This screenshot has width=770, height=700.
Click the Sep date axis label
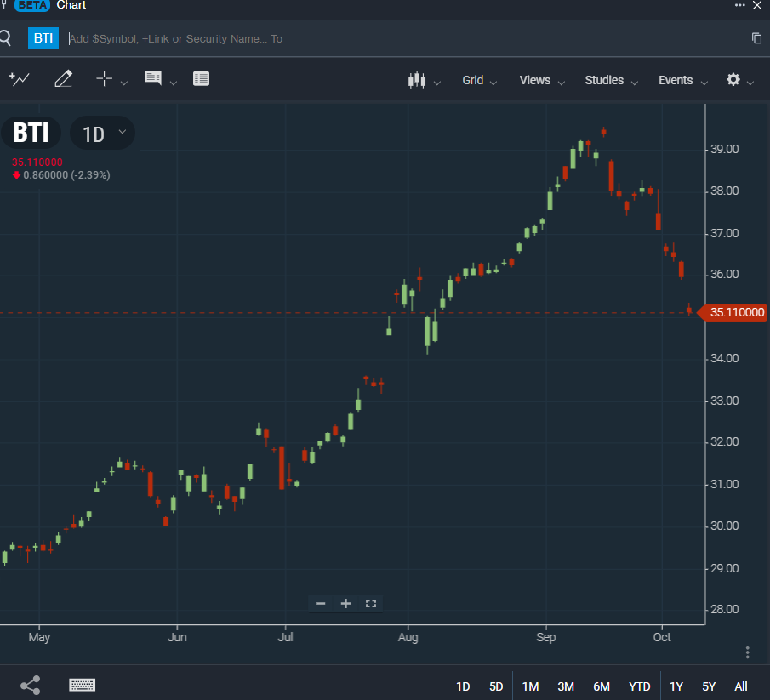(x=545, y=637)
